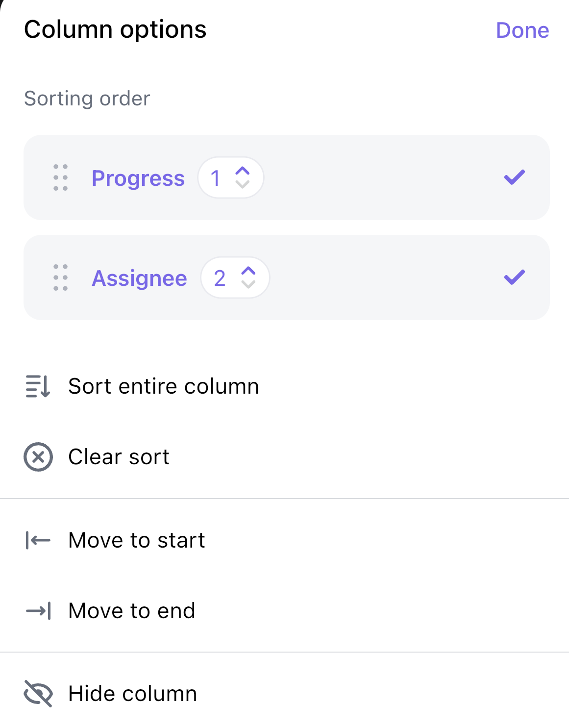Select the Sort entire column option
The image size is (569, 728).
coord(164,386)
